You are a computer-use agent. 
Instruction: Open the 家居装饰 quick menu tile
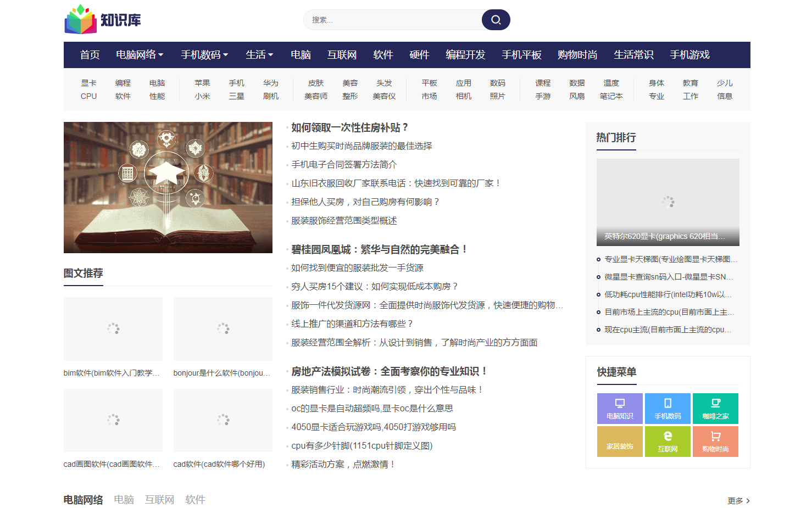(x=620, y=442)
